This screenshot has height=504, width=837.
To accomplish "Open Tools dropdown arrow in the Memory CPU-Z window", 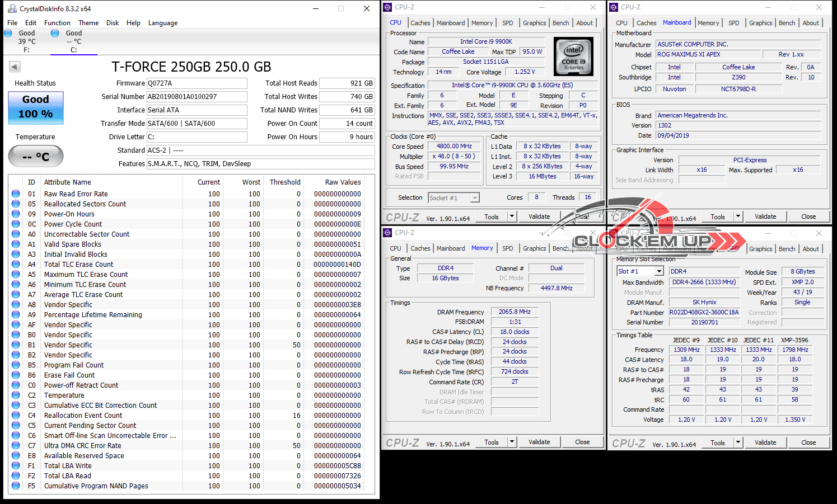I will coord(512,442).
